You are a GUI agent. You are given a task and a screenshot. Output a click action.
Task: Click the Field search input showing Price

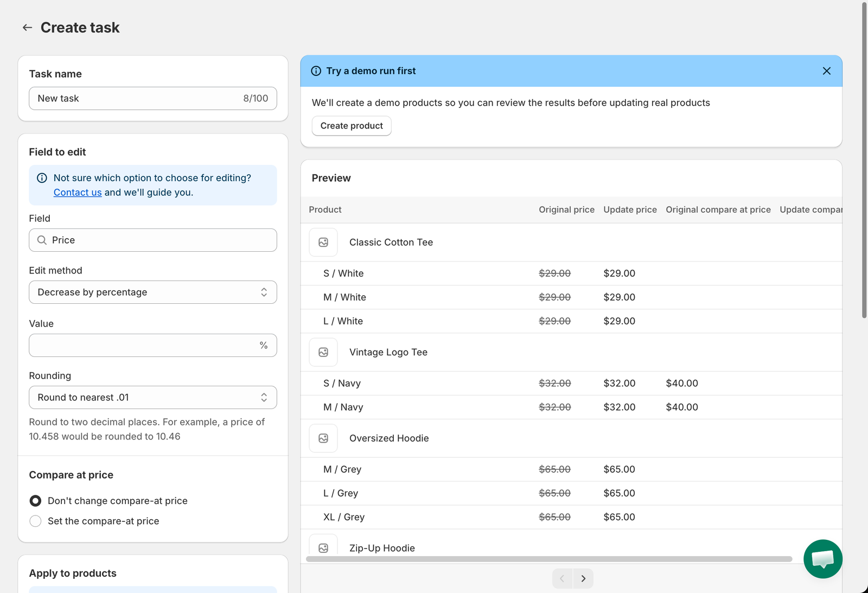153,240
